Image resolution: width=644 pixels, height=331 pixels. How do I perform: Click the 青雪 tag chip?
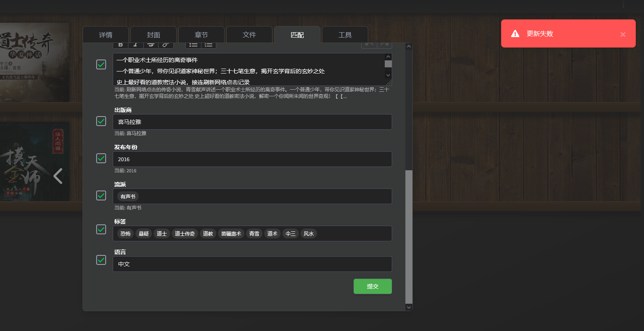[x=254, y=234]
